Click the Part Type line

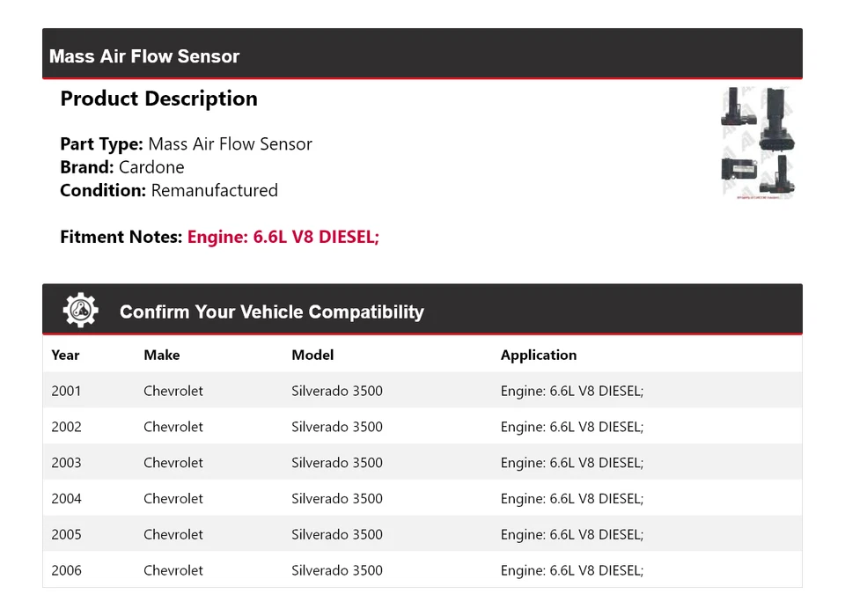pyautogui.click(x=186, y=144)
